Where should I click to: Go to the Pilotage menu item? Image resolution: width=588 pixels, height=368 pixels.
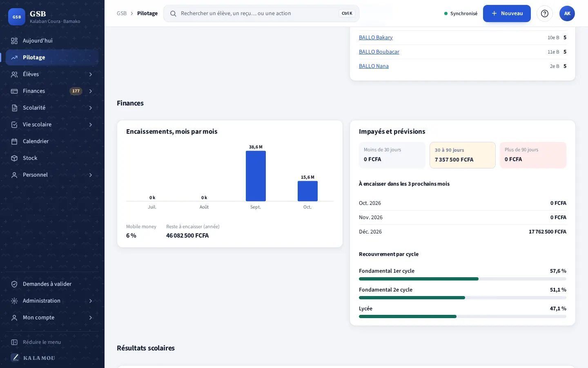(52, 58)
